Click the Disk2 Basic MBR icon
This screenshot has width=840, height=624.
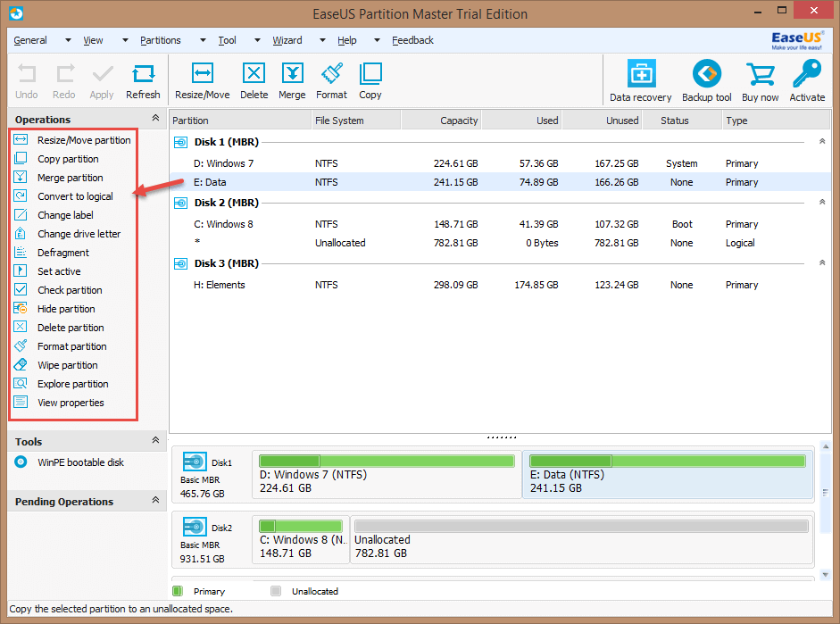coord(195,527)
